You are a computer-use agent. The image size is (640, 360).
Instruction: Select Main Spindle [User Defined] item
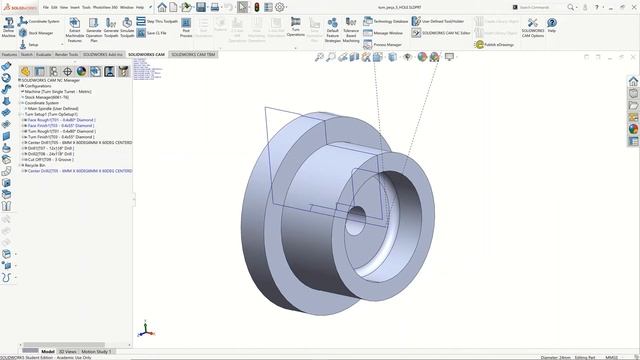(x=53, y=109)
